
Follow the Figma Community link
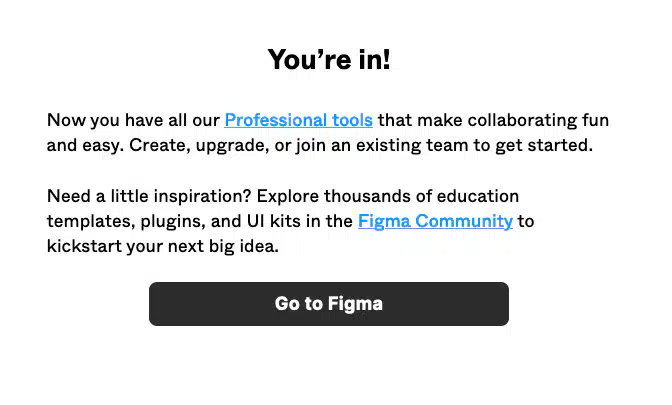[x=435, y=222]
